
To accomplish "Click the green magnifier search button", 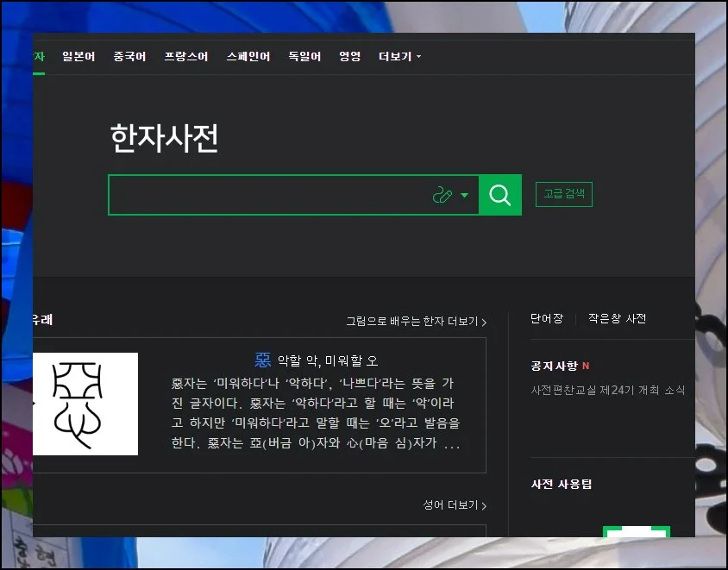I will point(500,195).
